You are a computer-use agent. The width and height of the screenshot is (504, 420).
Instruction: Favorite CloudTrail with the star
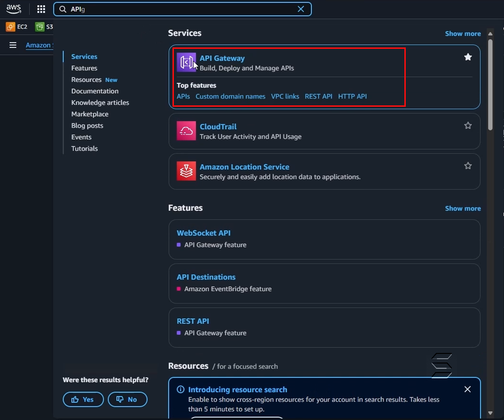click(468, 125)
